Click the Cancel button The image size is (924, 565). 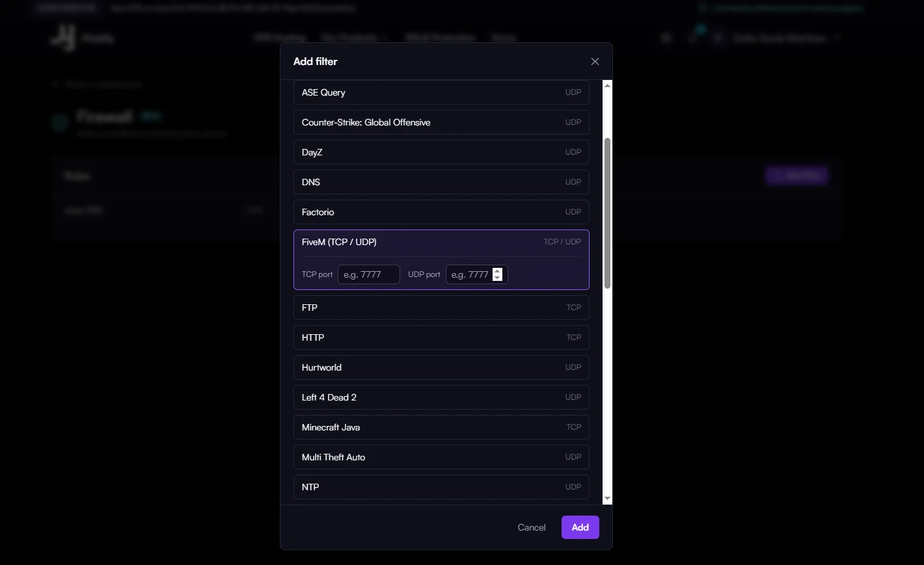(532, 527)
